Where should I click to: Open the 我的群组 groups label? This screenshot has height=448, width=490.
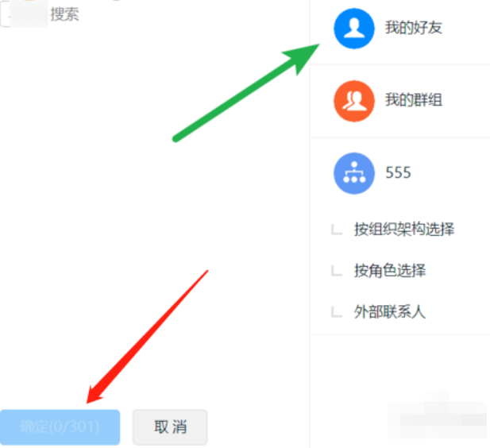coord(414,100)
